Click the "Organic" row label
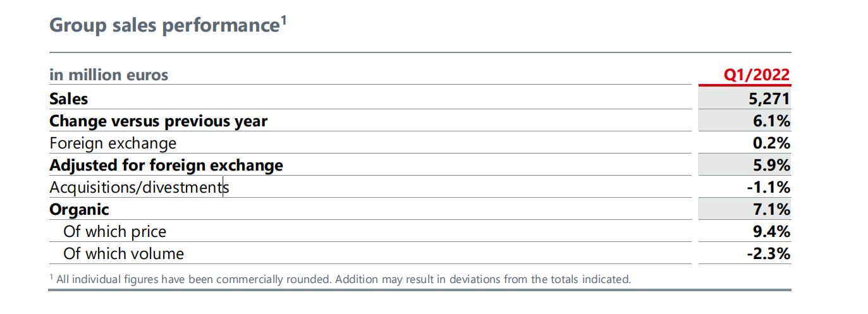Image resolution: width=868 pixels, height=314 pixels. (x=79, y=210)
